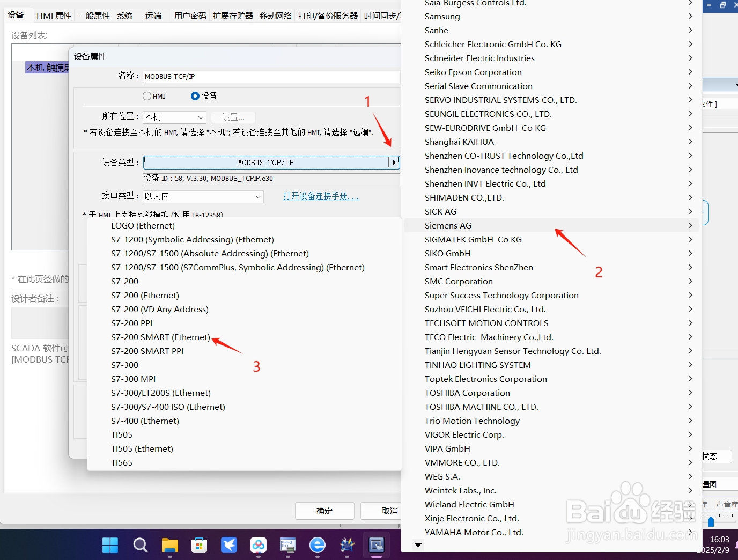
Task: Expand YAMAHA Motor Co., Ltd. submenu
Action: (551, 533)
